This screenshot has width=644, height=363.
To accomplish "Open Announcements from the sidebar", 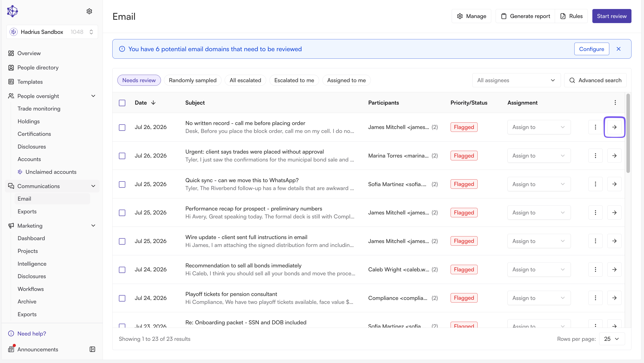I will [x=38, y=349].
